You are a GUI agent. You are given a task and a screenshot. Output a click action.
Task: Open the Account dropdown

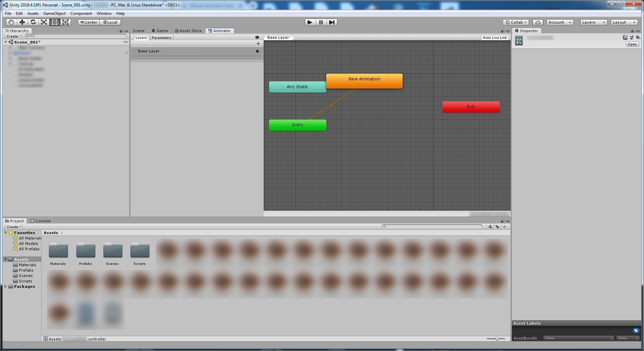[x=559, y=22]
